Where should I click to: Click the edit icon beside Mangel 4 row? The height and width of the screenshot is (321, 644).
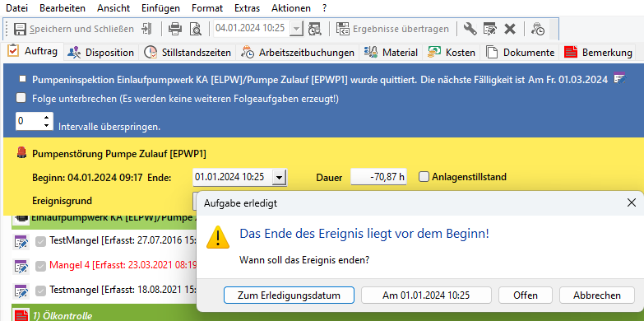click(x=21, y=266)
